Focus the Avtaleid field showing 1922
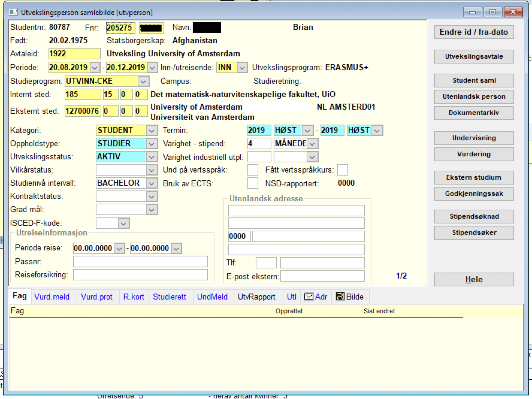532x399 pixels. tap(74, 54)
